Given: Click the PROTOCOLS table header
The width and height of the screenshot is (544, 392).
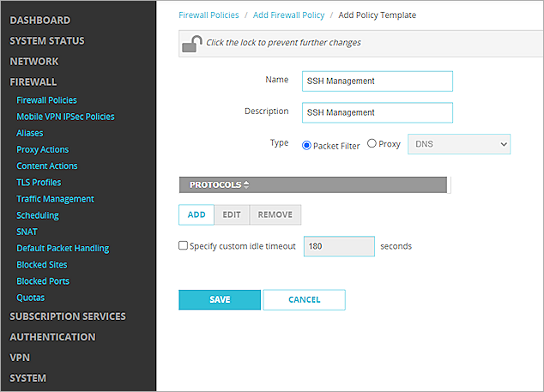Looking at the screenshot, I should pos(313,184).
